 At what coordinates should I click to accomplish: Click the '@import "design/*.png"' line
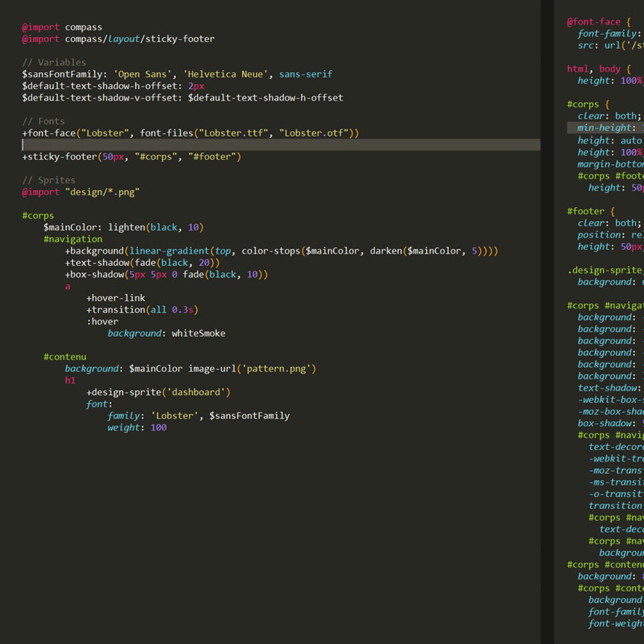(81, 192)
